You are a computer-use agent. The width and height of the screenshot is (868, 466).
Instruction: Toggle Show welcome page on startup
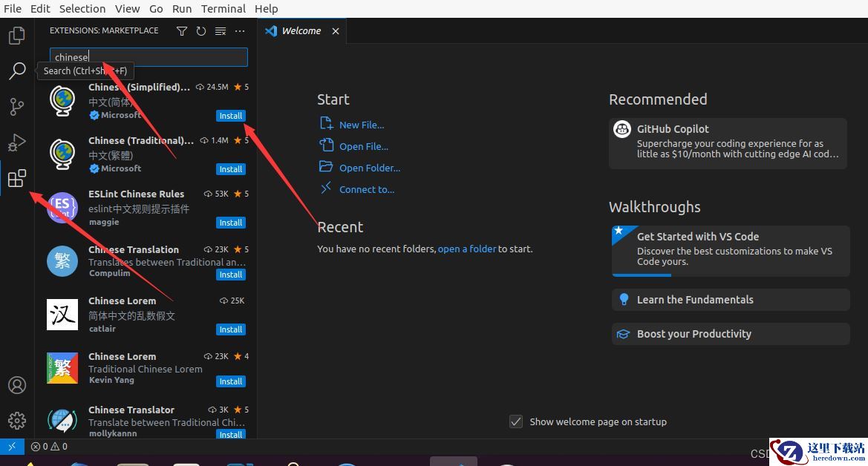[x=516, y=421]
